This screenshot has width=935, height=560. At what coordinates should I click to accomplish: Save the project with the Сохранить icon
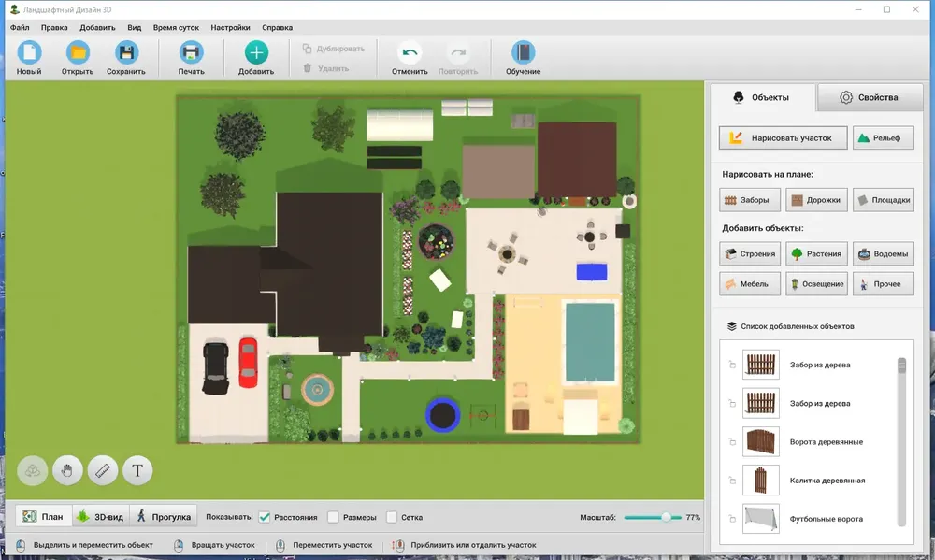coord(126,52)
